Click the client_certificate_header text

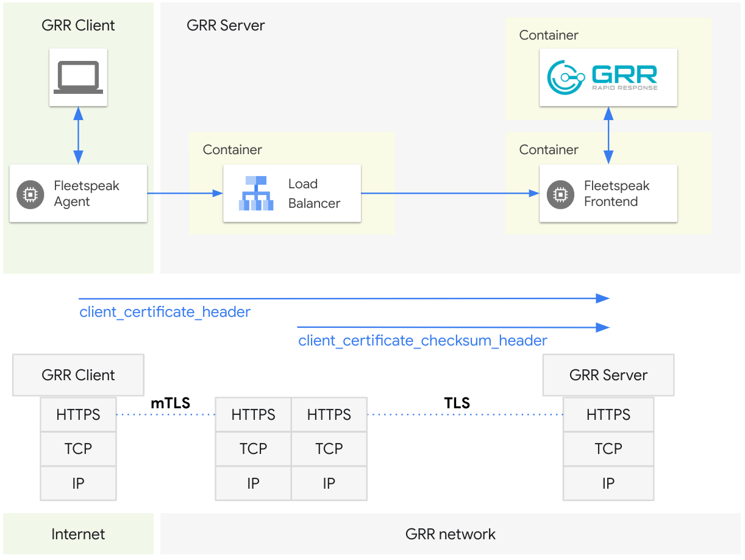[x=165, y=313]
